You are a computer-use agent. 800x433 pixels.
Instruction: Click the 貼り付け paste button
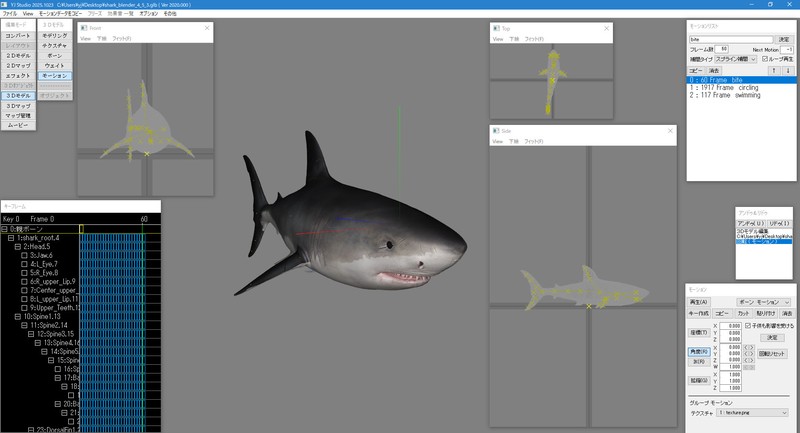coord(766,313)
